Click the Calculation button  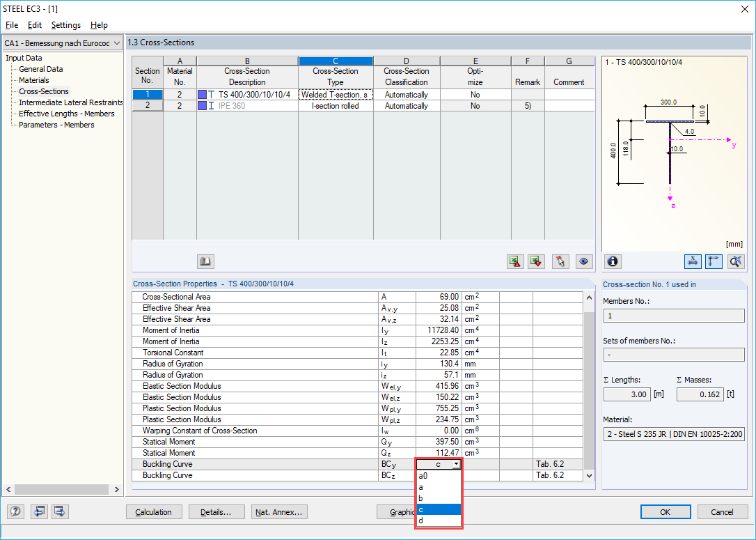(155, 512)
